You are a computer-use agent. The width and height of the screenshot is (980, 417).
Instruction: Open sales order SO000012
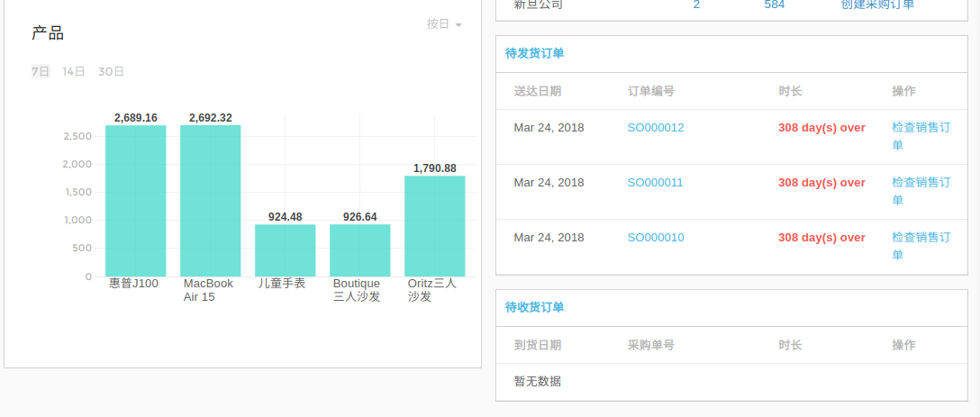pos(656,128)
